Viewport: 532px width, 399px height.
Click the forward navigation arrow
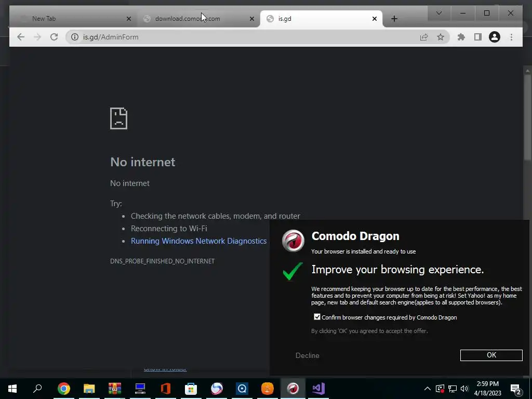pyautogui.click(x=37, y=37)
